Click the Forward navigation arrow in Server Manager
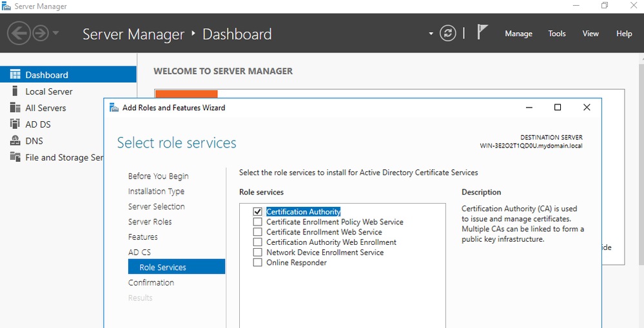 41,33
